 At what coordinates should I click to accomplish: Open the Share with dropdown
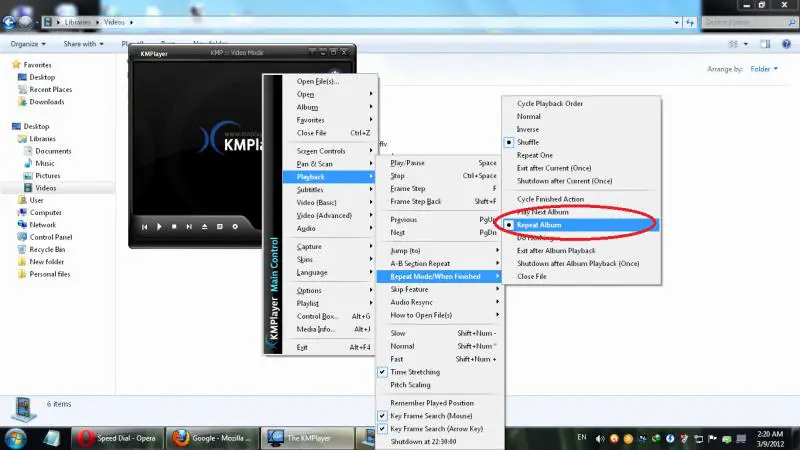(x=83, y=44)
